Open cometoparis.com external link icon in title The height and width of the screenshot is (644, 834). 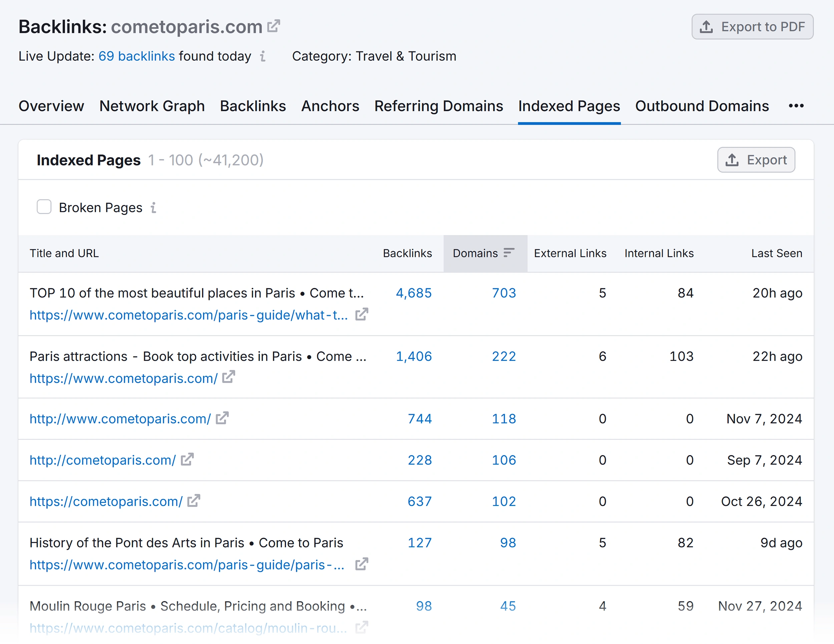click(274, 26)
